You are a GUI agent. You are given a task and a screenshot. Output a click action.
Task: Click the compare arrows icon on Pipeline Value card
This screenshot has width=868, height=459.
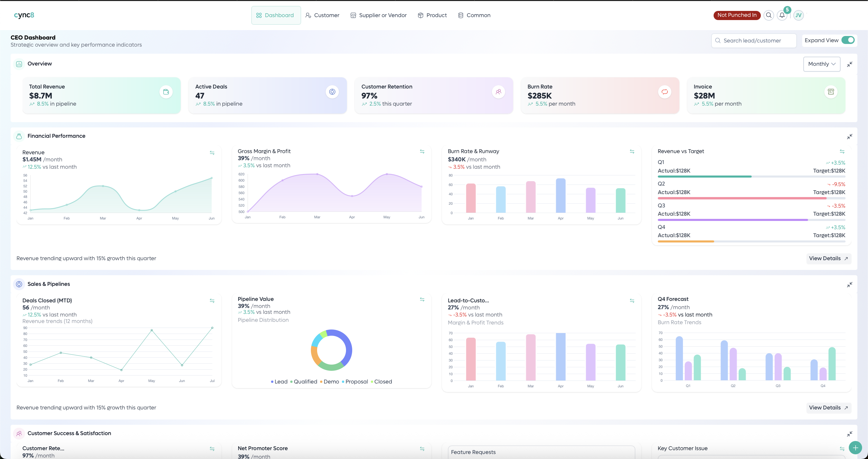coord(422,299)
